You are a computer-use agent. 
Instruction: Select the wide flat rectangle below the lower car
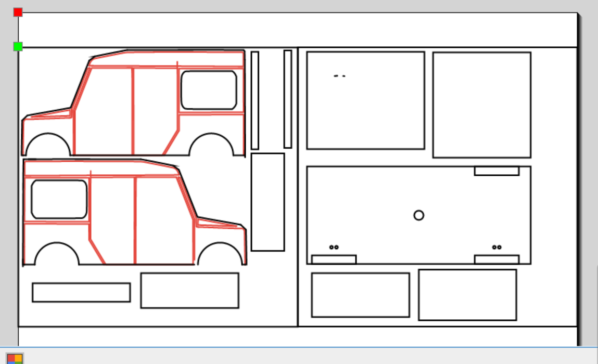[81, 292]
